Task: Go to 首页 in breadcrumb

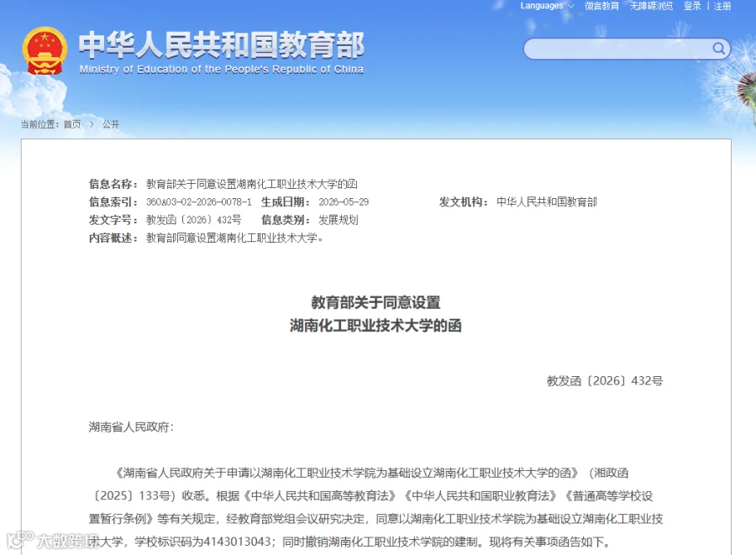Action: (72, 124)
